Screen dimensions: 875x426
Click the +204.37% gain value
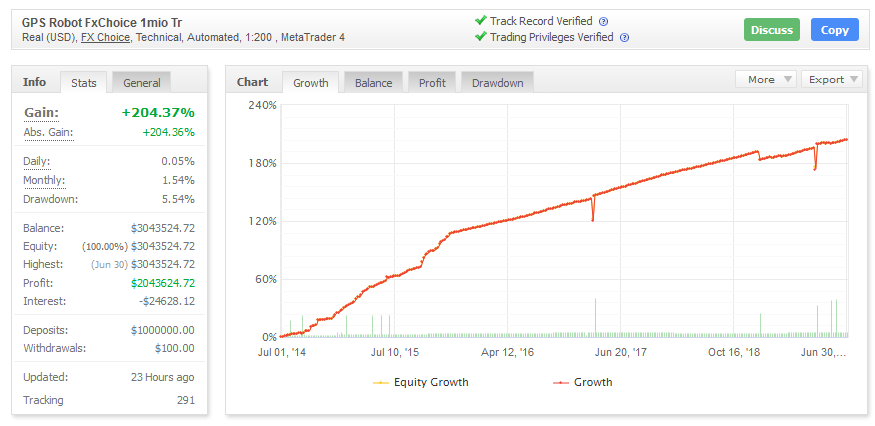[158, 113]
